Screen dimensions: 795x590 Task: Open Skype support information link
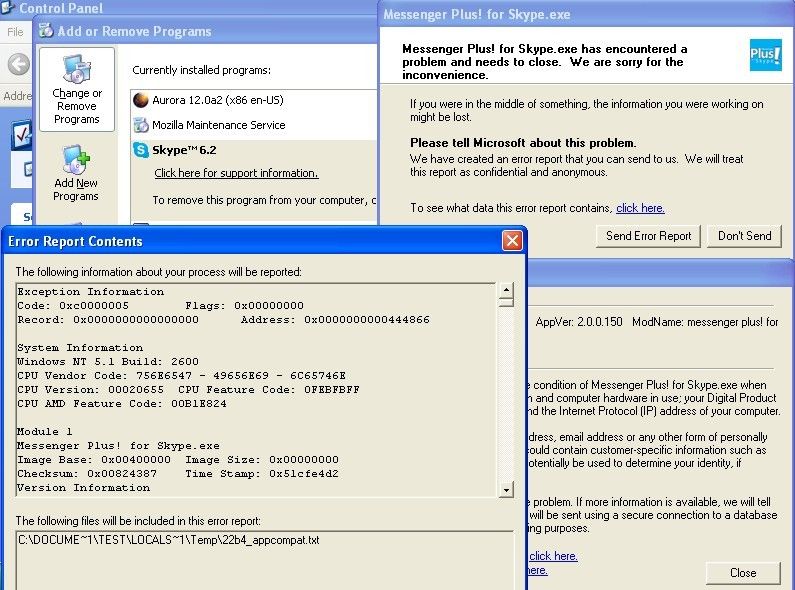236,173
